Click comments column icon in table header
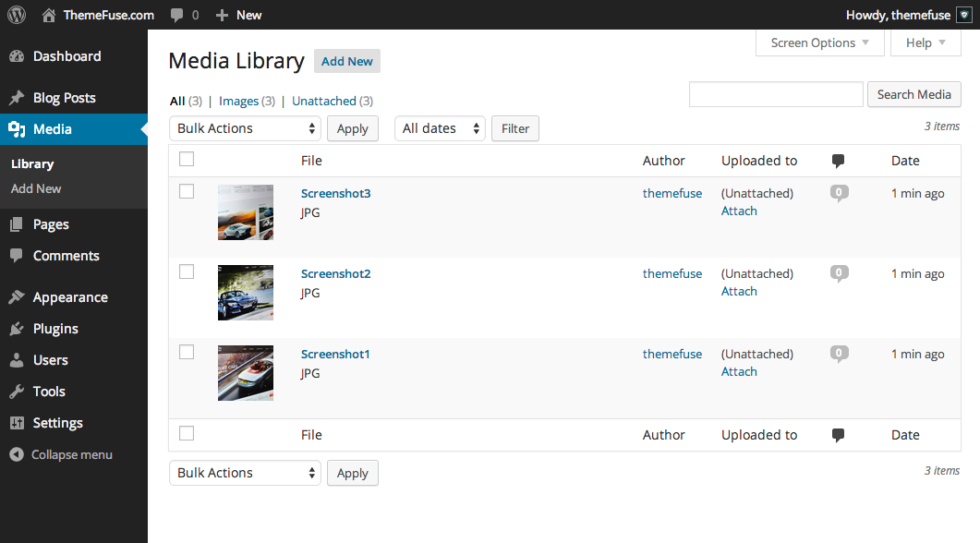The width and height of the screenshot is (980, 543). pyautogui.click(x=838, y=162)
